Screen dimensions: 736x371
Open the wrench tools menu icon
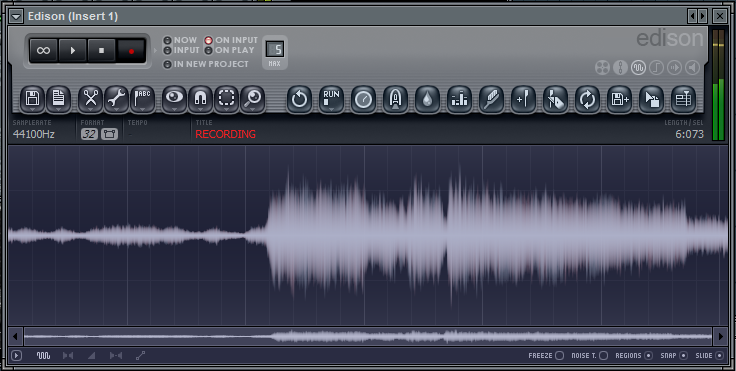[116, 99]
